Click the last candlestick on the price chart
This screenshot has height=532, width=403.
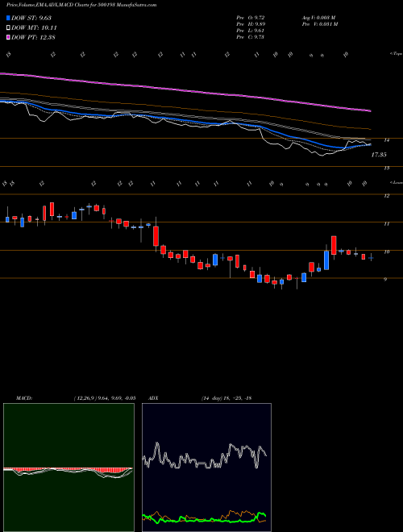(x=371, y=258)
